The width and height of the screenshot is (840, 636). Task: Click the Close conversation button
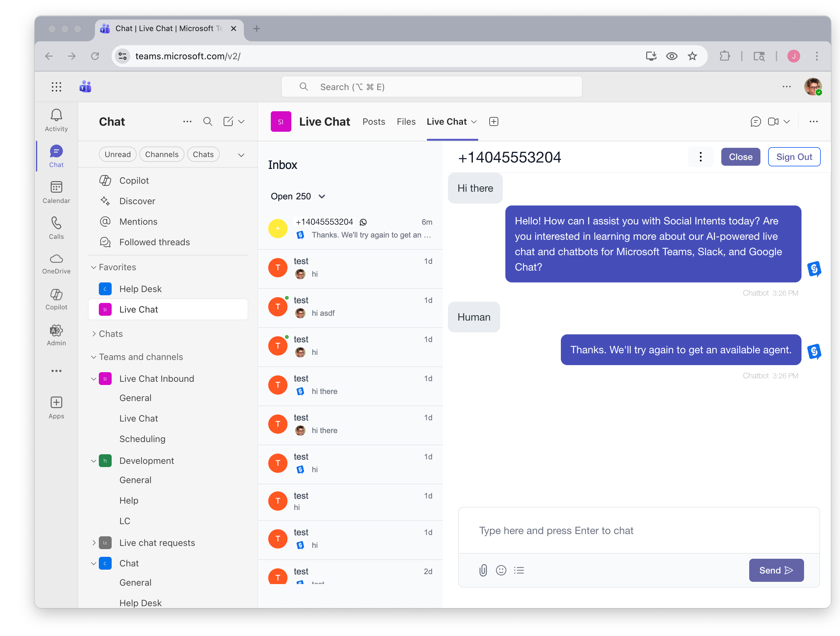[740, 157]
